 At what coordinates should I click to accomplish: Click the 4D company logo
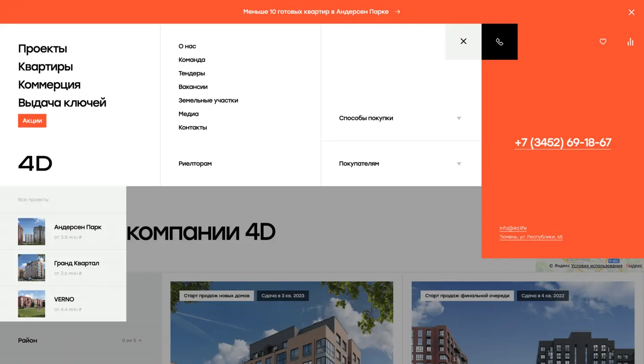35,164
